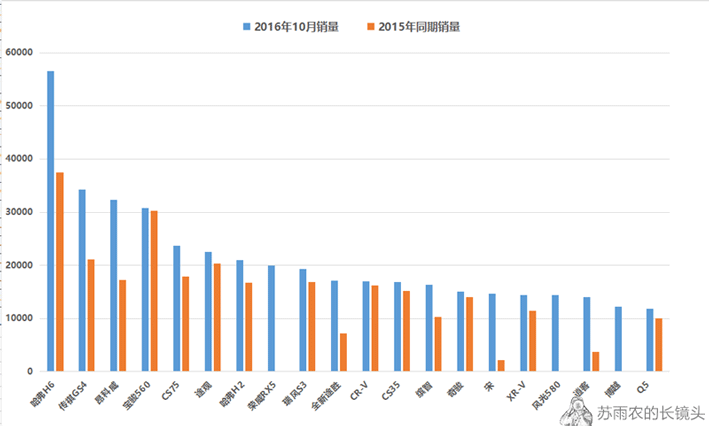The height and width of the screenshot is (426, 709).
Task: Click the orange 2015 bar for 宝骏560
Action: pyautogui.click(x=154, y=291)
